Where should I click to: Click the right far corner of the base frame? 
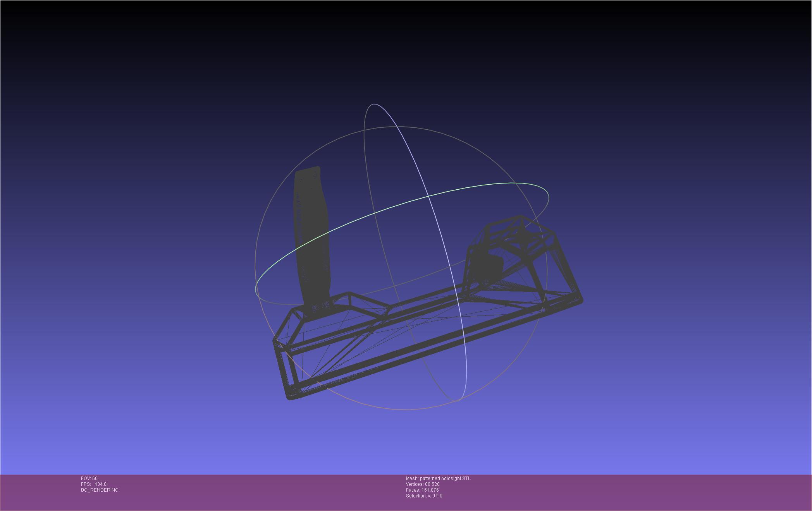(580, 300)
